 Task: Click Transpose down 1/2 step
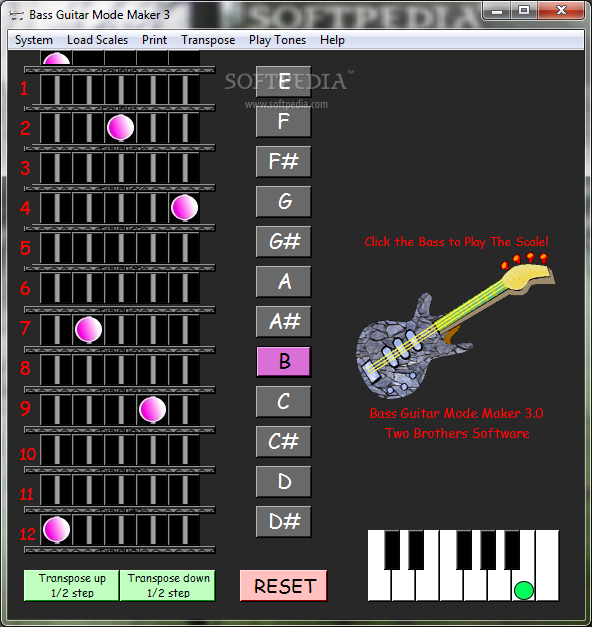point(168,585)
